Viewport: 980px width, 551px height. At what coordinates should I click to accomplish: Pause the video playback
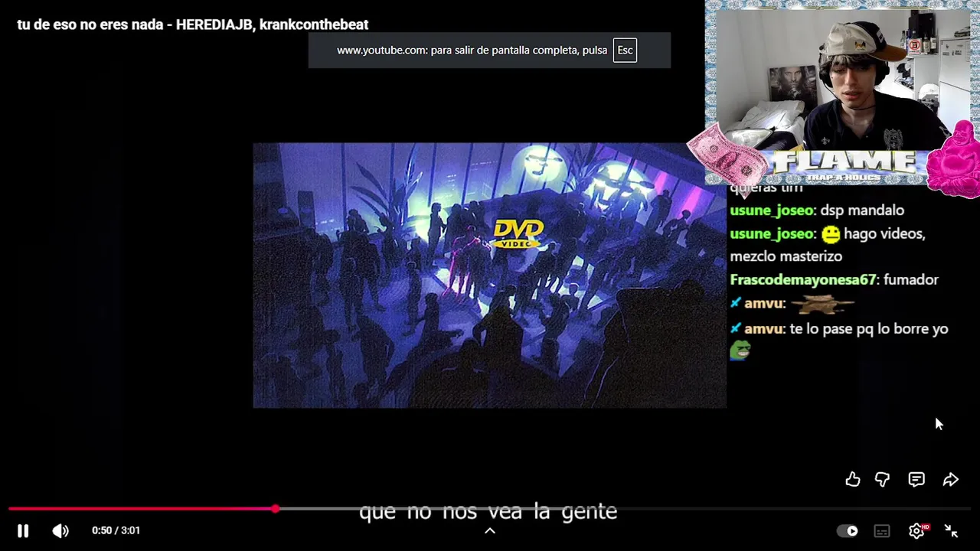23,530
